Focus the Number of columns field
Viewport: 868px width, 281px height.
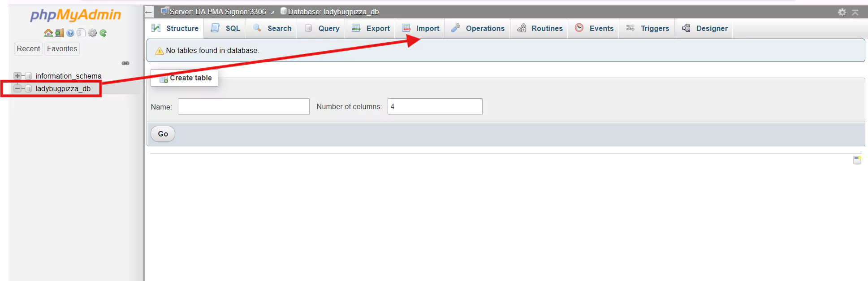(435, 107)
